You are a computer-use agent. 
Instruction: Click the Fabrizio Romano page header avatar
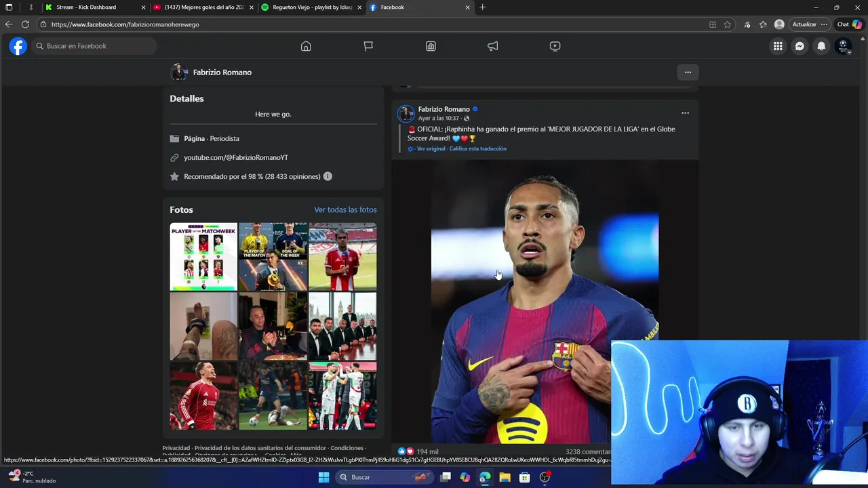click(x=179, y=73)
